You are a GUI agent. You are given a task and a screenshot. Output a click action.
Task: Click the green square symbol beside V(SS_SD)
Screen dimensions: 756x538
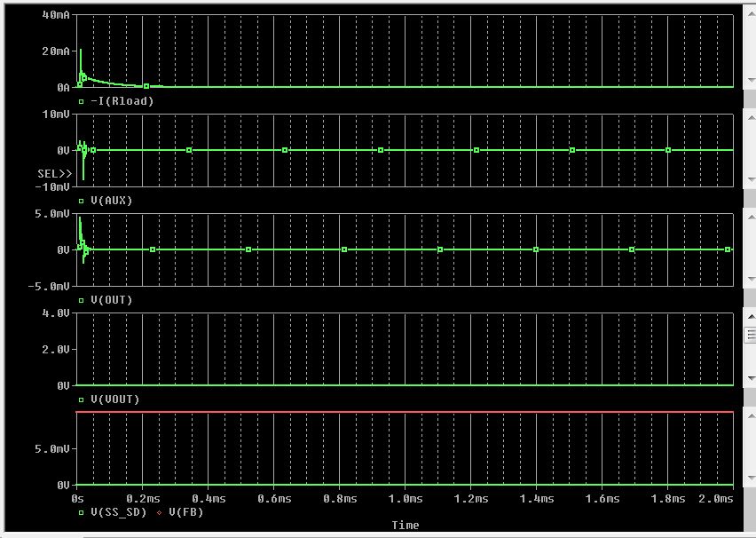(81, 512)
